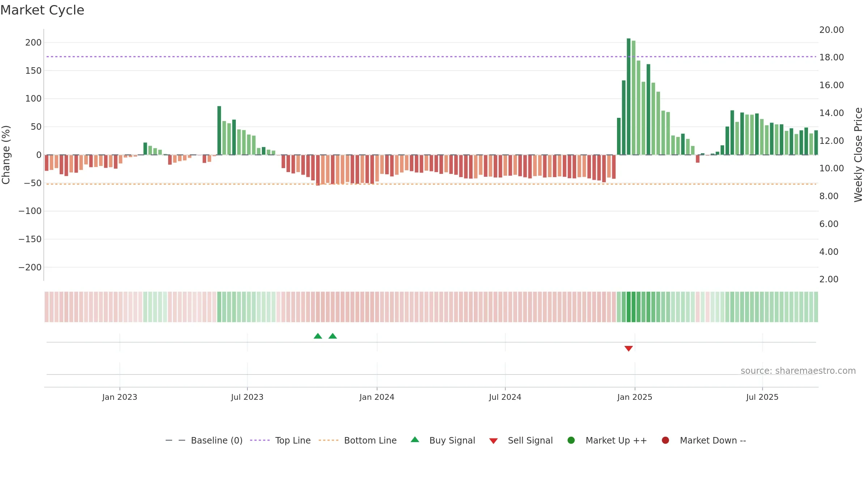Click the Market Cycle chart title
Viewport: 868px width, 488px height.
(42, 10)
